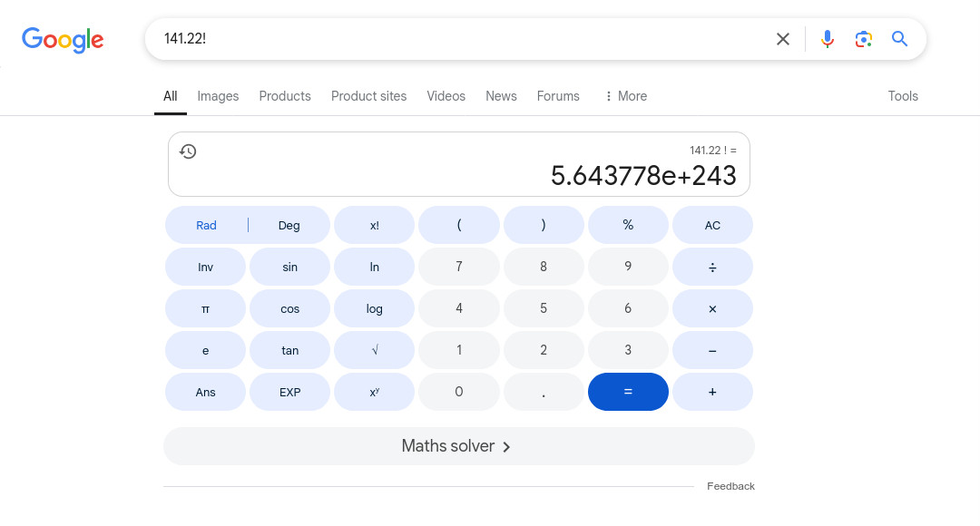This screenshot has width=980, height=526.
Task: Click the square root key
Action: coord(374,350)
